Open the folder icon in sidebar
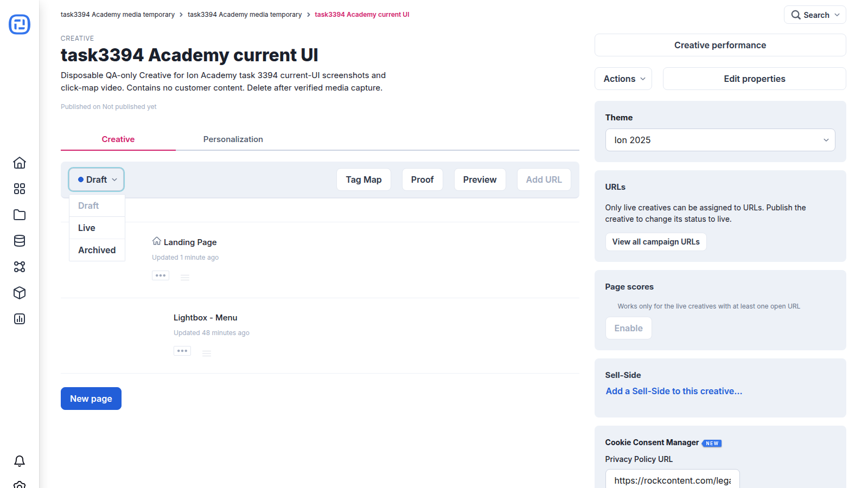 (x=20, y=215)
